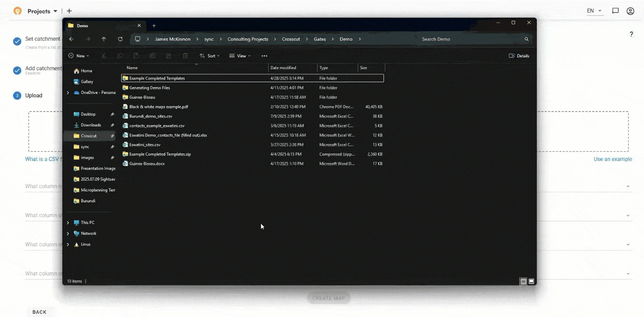644x317 pixels.
Task: Open the Sort dropdown menu
Action: tap(209, 56)
